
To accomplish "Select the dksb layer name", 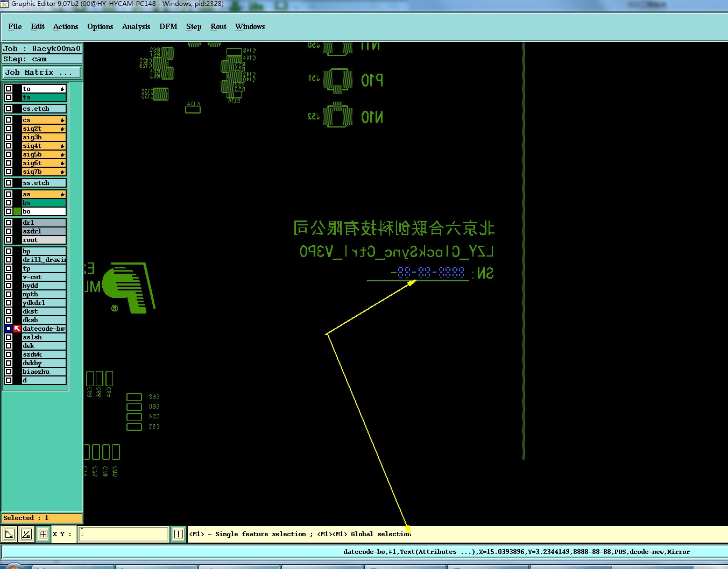I will pyautogui.click(x=44, y=320).
